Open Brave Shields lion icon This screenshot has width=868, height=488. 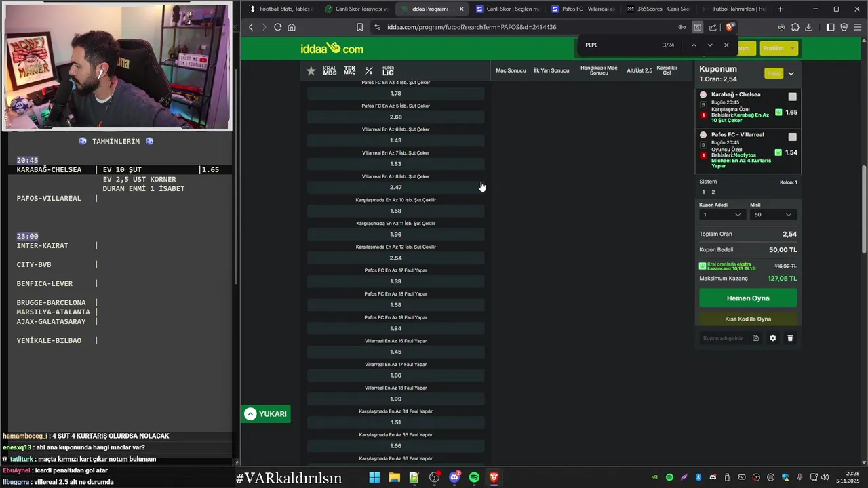730,27
